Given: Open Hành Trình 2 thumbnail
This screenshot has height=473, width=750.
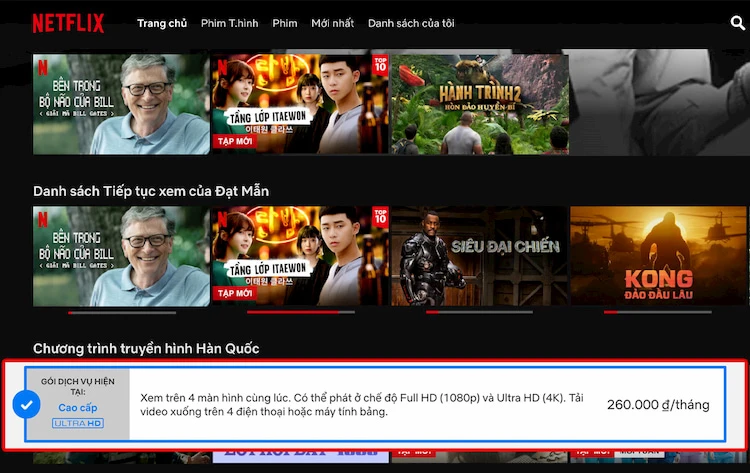Looking at the screenshot, I should [x=480, y=104].
